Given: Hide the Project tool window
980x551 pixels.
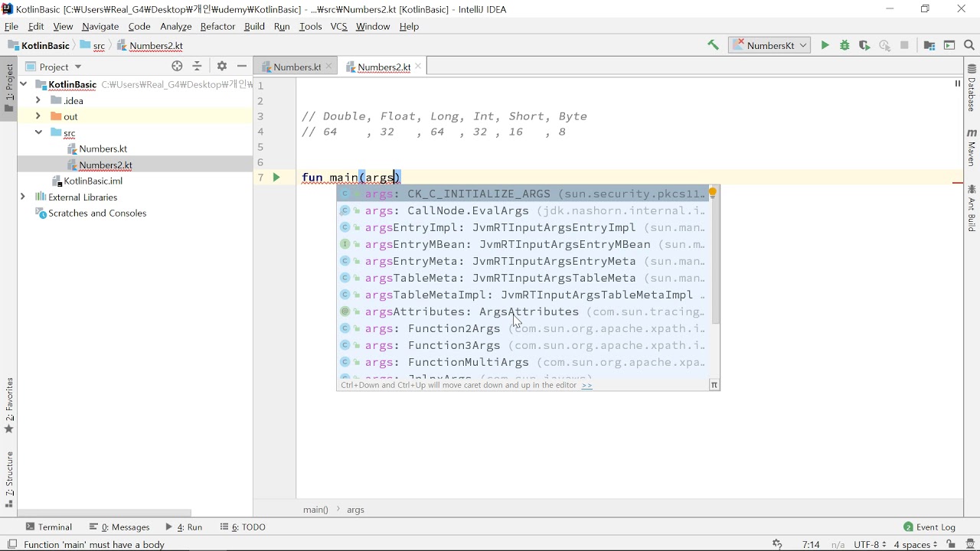Looking at the screenshot, I should (242, 67).
